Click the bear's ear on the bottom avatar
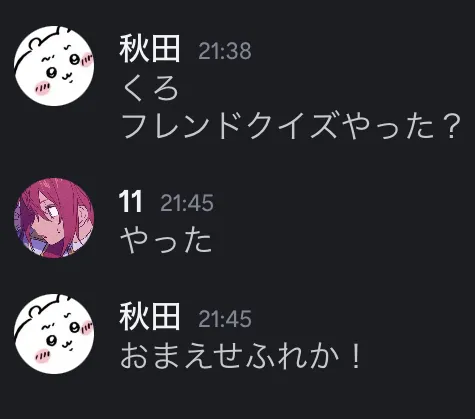This screenshot has width=475, height=419. click(x=35, y=310)
